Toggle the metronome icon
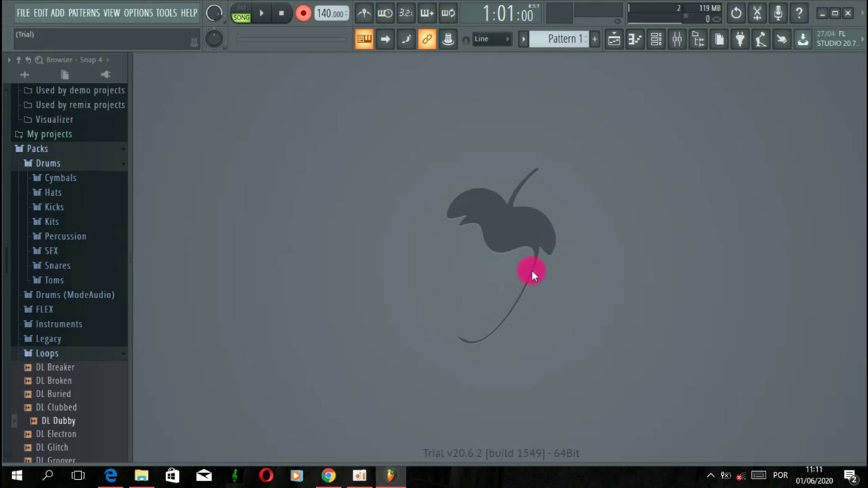868x488 pixels. (364, 13)
